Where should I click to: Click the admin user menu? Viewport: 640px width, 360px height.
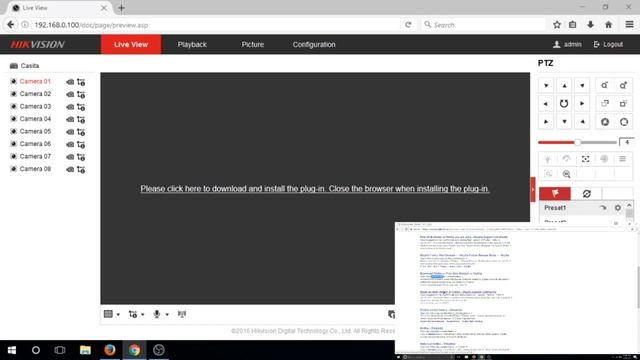(567, 44)
